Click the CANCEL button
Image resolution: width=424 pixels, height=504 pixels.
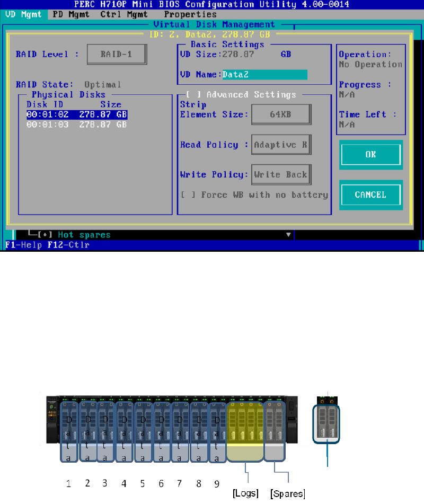(x=371, y=195)
